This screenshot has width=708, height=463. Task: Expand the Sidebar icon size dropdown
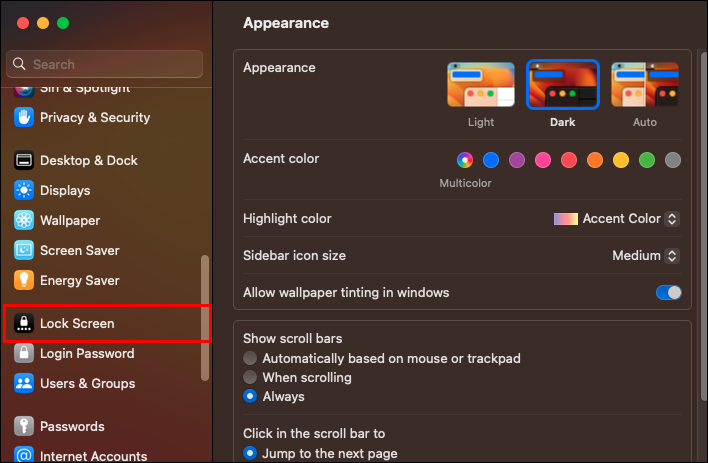coord(646,256)
